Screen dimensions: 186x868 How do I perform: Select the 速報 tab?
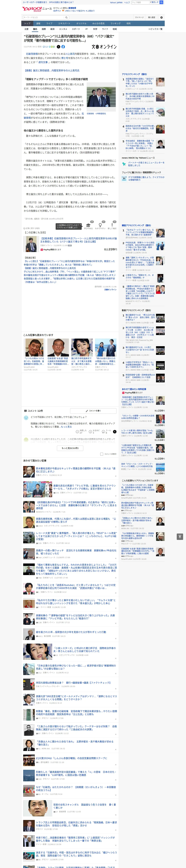pos(38,23)
